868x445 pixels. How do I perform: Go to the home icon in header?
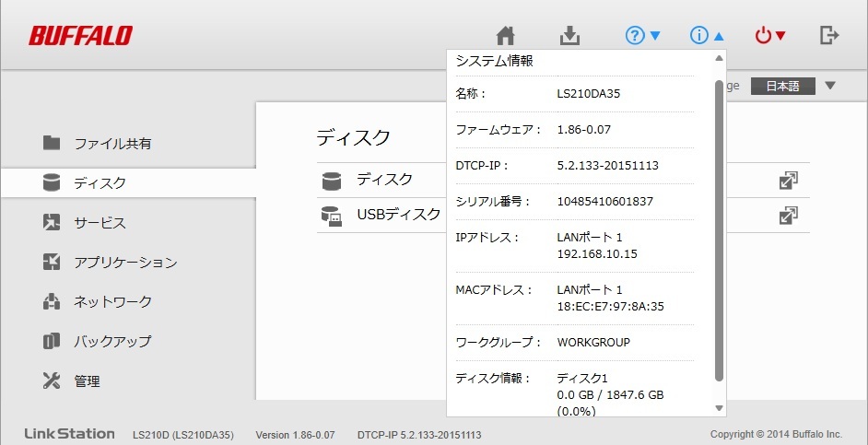[x=505, y=35]
